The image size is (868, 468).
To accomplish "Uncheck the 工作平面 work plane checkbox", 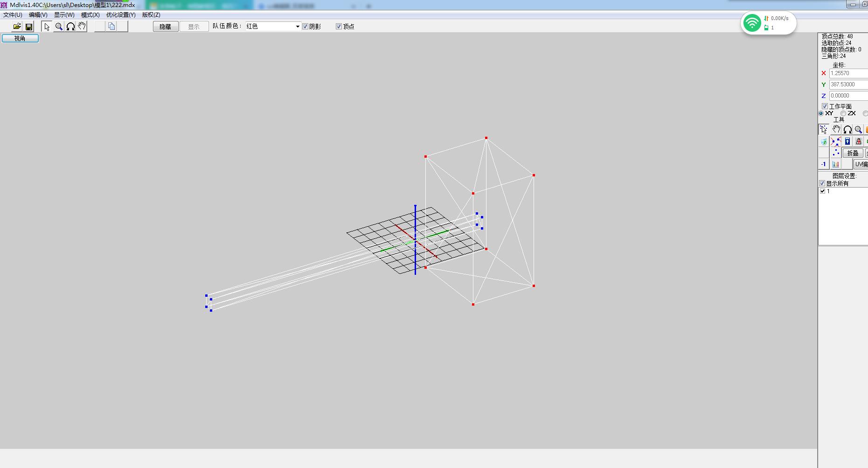I will coord(825,106).
